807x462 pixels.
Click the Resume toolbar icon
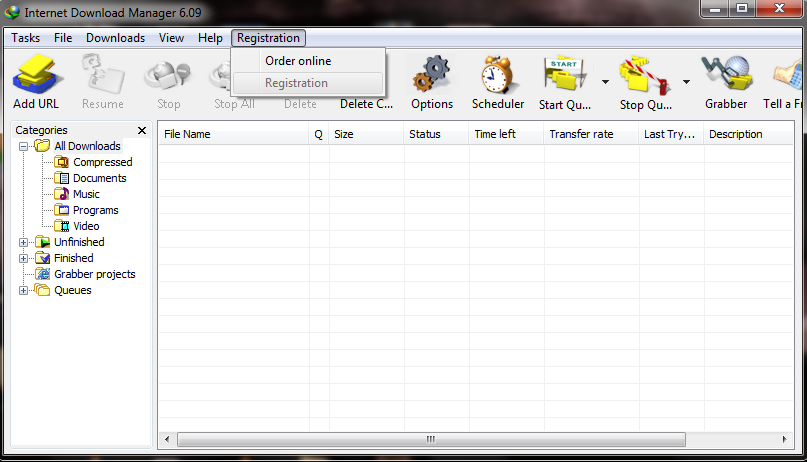click(x=103, y=75)
